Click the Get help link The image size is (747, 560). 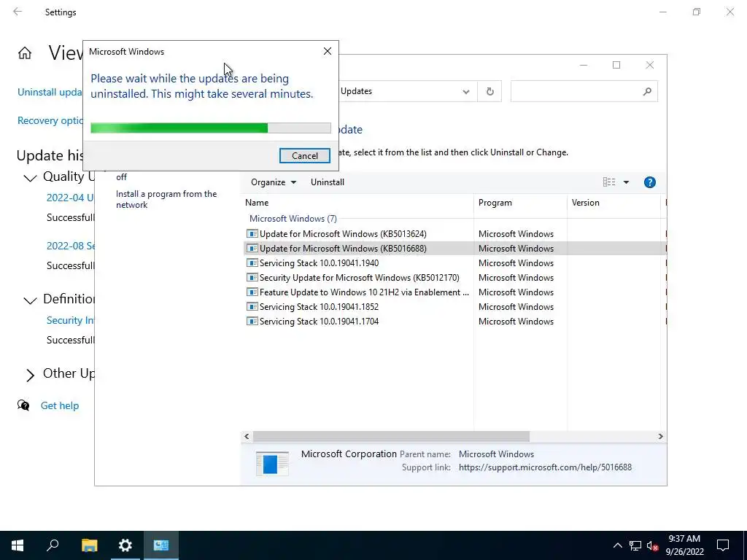tap(60, 405)
